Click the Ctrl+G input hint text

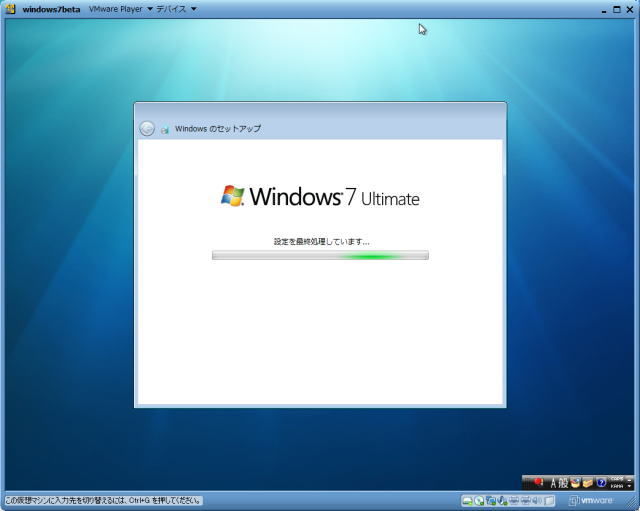point(103,500)
